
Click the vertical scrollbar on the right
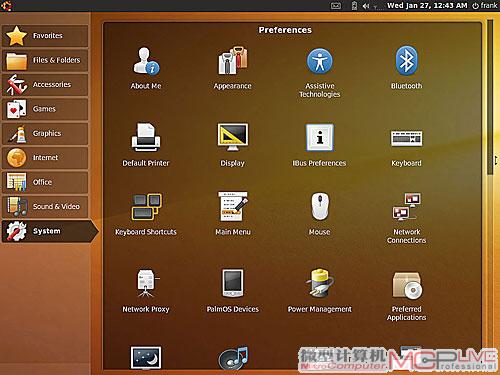pyautogui.click(x=490, y=97)
